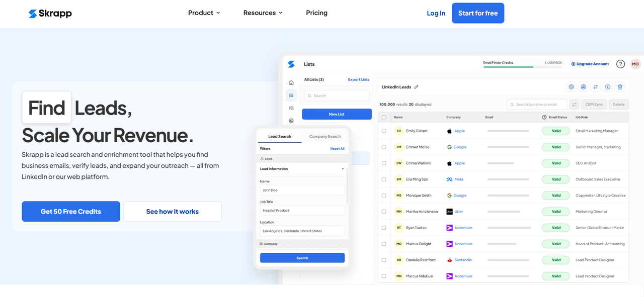Open the download icon in LinkedIn Leads toolbar
Screen dimensions: 644x297
(x=607, y=86)
